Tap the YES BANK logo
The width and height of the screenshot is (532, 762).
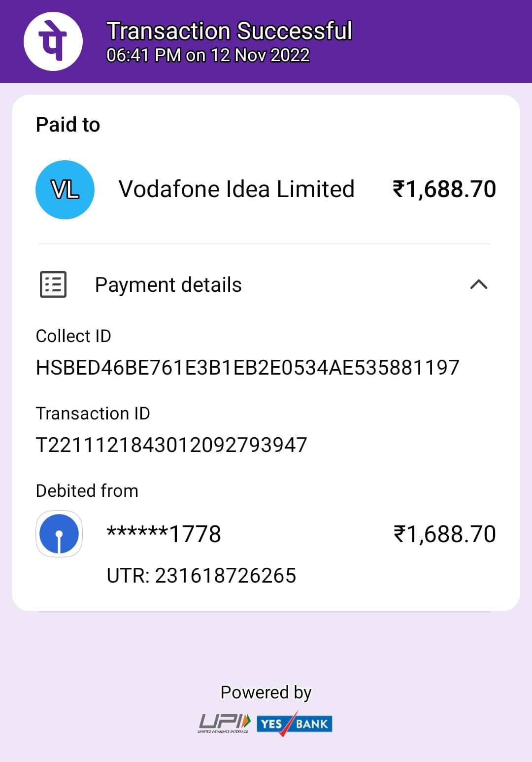point(295,724)
